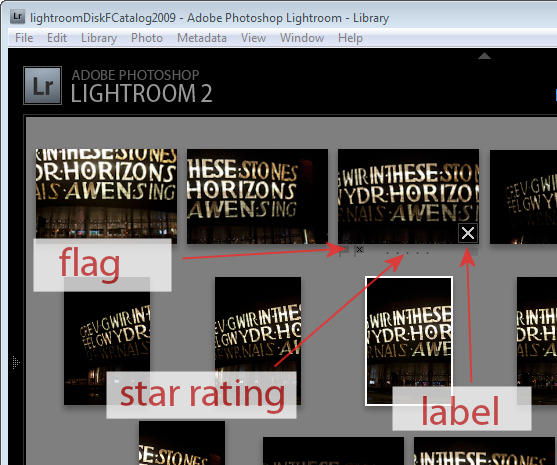Open the File menu
Viewport: 557px width, 465px height.
(x=24, y=38)
